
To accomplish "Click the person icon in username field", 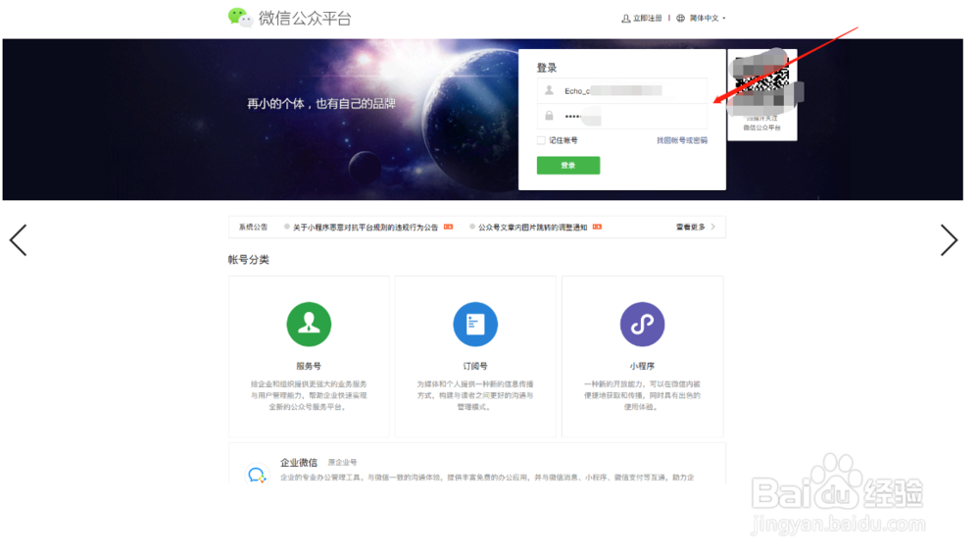I will [x=549, y=90].
